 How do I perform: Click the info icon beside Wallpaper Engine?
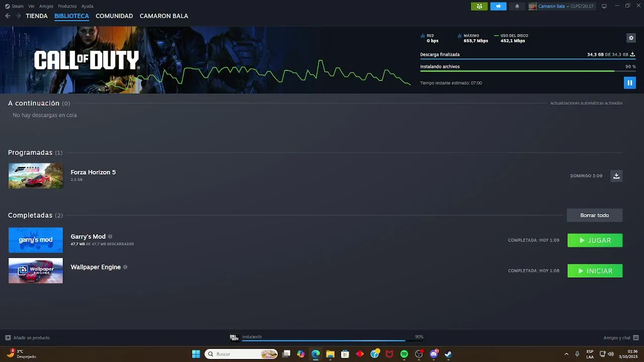pyautogui.click(x=125, y=267)
